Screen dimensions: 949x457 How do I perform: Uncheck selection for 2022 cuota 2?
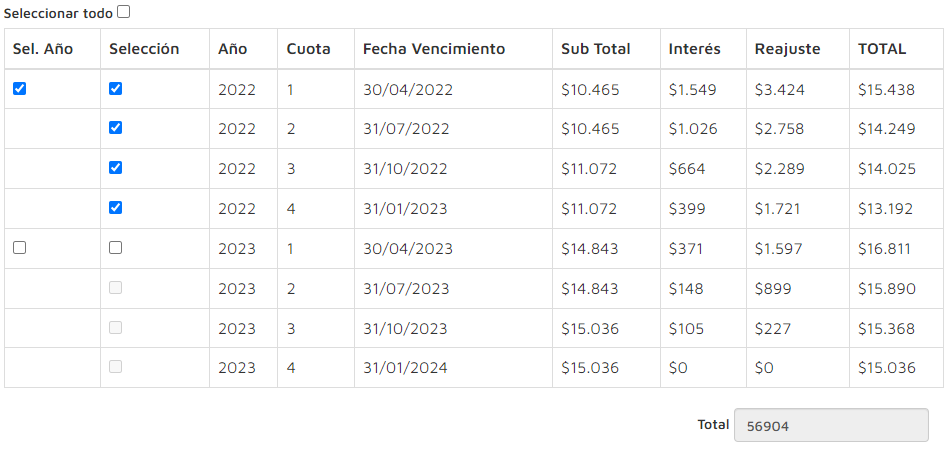[x=116, y=128]
